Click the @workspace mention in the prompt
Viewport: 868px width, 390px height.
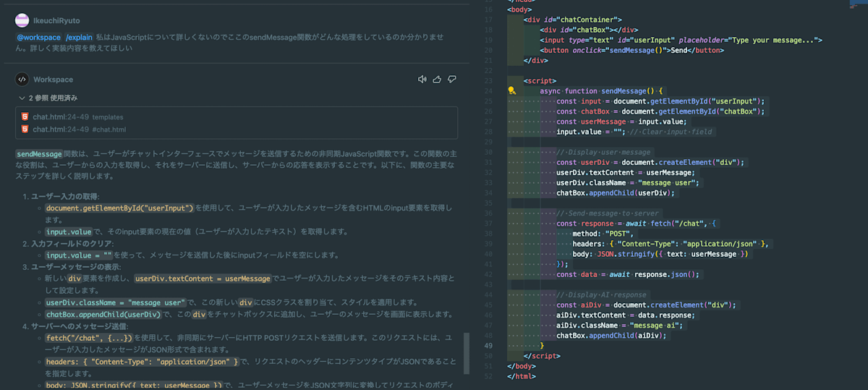coord(38,37)
